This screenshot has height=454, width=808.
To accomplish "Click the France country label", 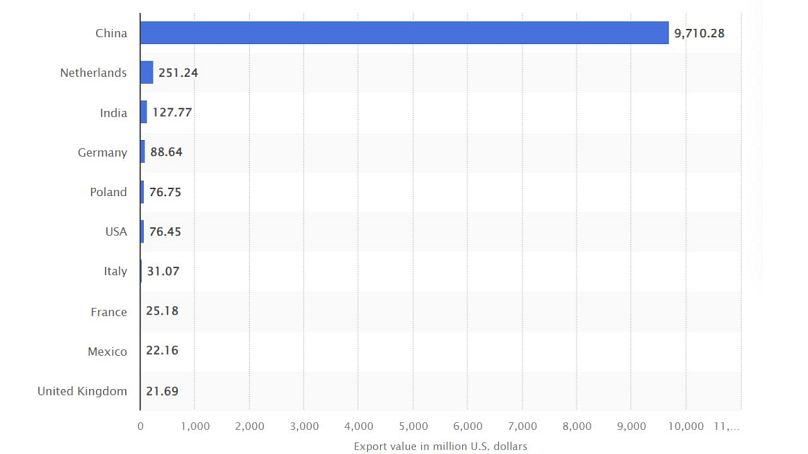I will [x=108, y=312].
